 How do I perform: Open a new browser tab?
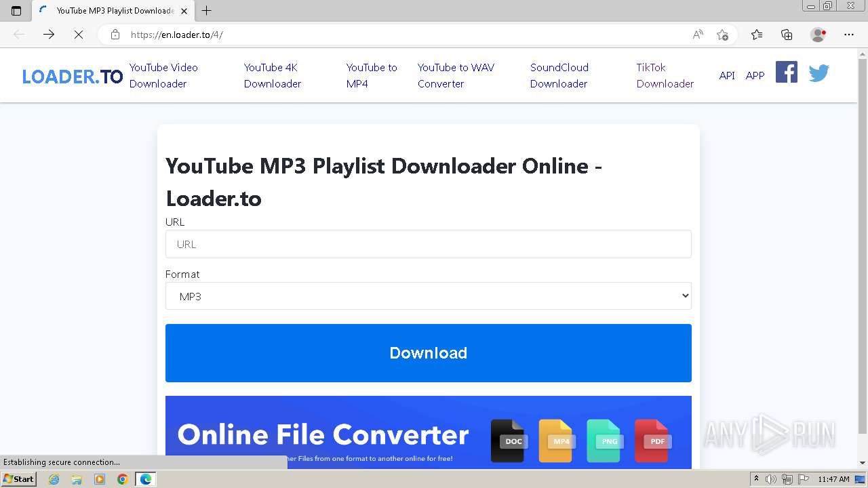pyautogui.click(x=207, y=10)
